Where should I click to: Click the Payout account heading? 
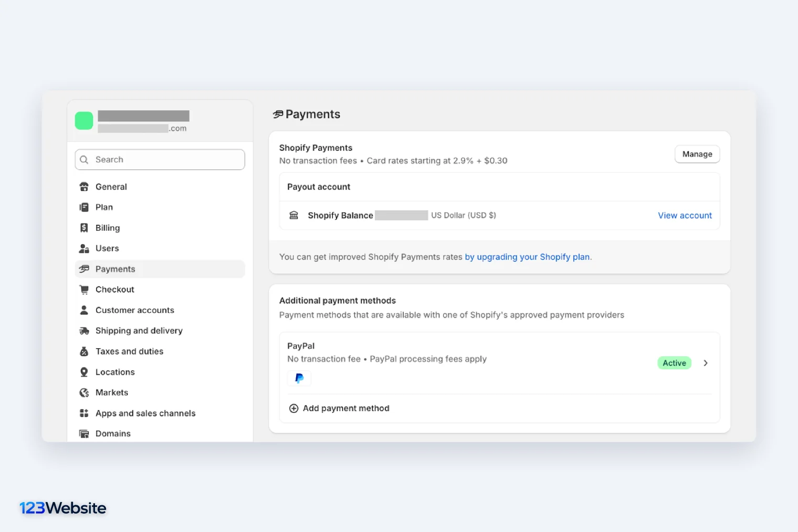(319, 187)
